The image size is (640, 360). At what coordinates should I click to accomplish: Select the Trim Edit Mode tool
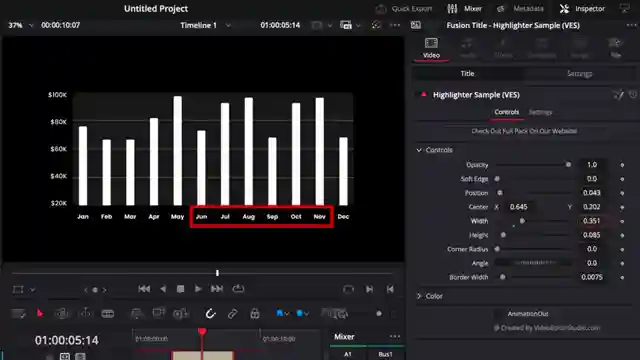(61, 313)
